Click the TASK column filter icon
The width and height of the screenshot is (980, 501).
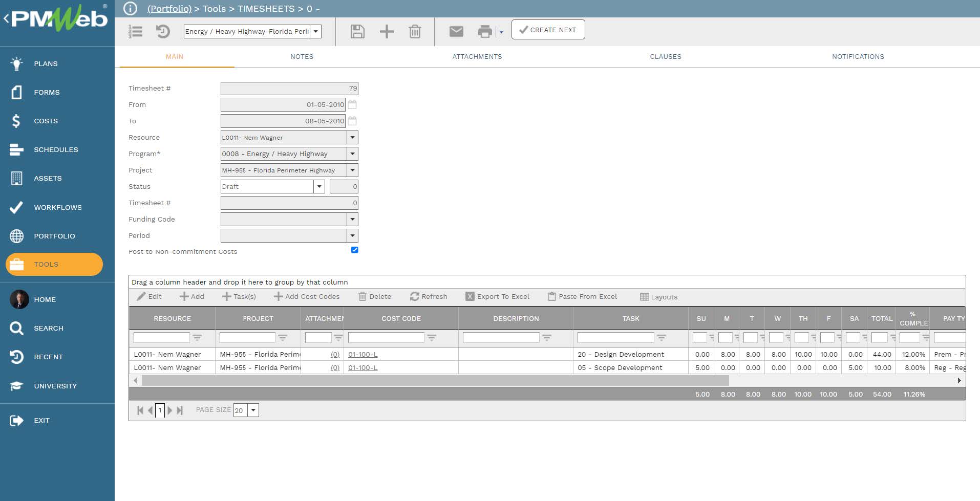click(x=662, y=338)
